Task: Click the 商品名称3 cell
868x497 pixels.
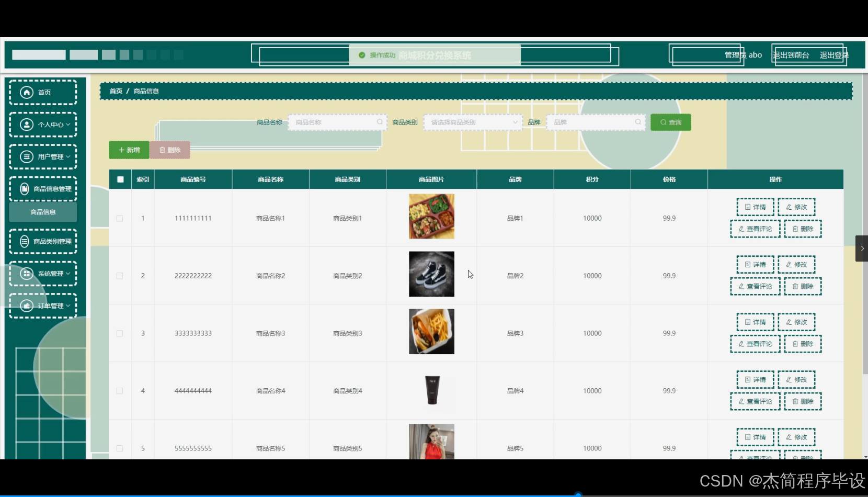Action: point(270,333)
